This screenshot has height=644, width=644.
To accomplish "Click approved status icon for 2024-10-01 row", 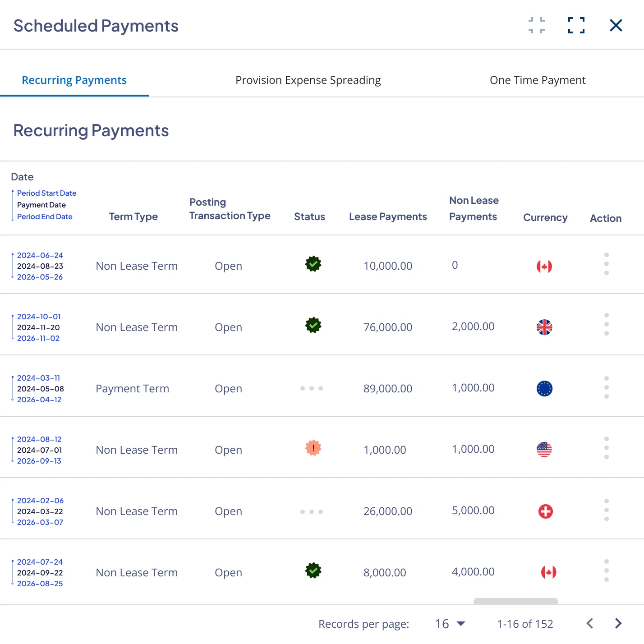I will point(313,325).
